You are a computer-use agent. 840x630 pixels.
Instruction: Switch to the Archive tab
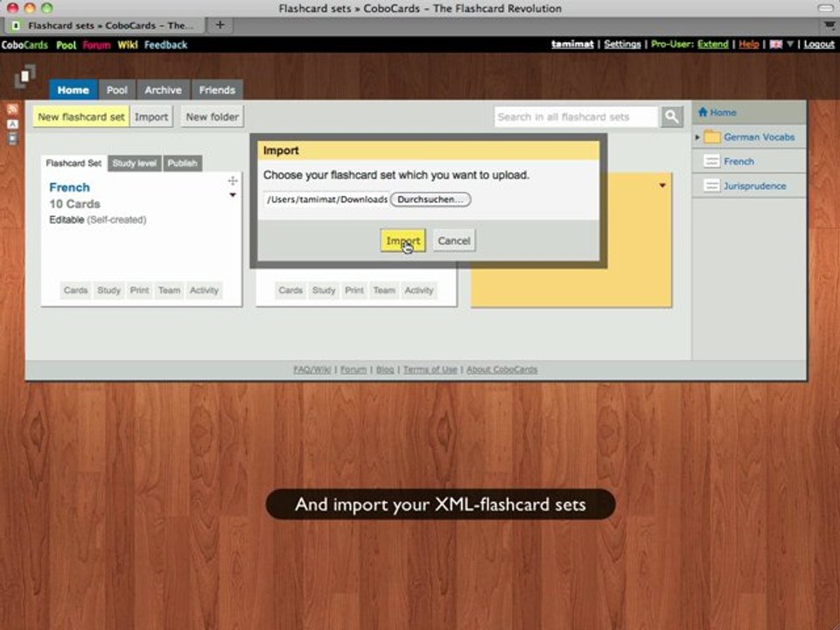163,90
